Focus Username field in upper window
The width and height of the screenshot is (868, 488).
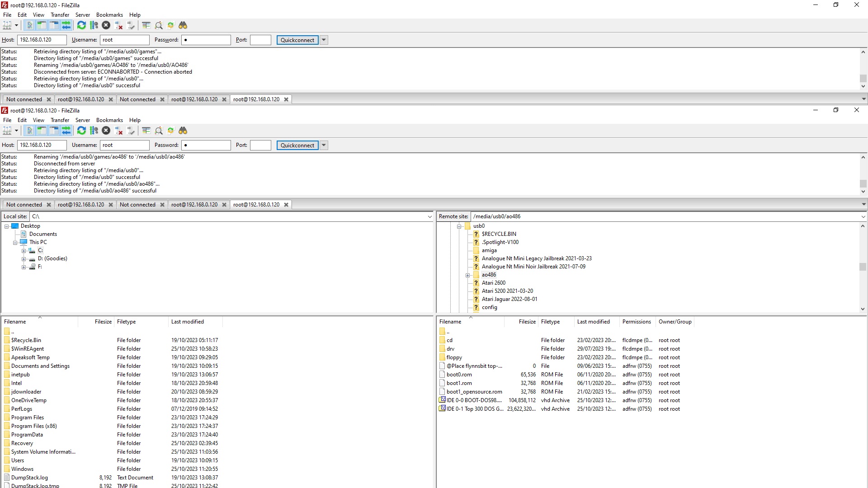125,40
